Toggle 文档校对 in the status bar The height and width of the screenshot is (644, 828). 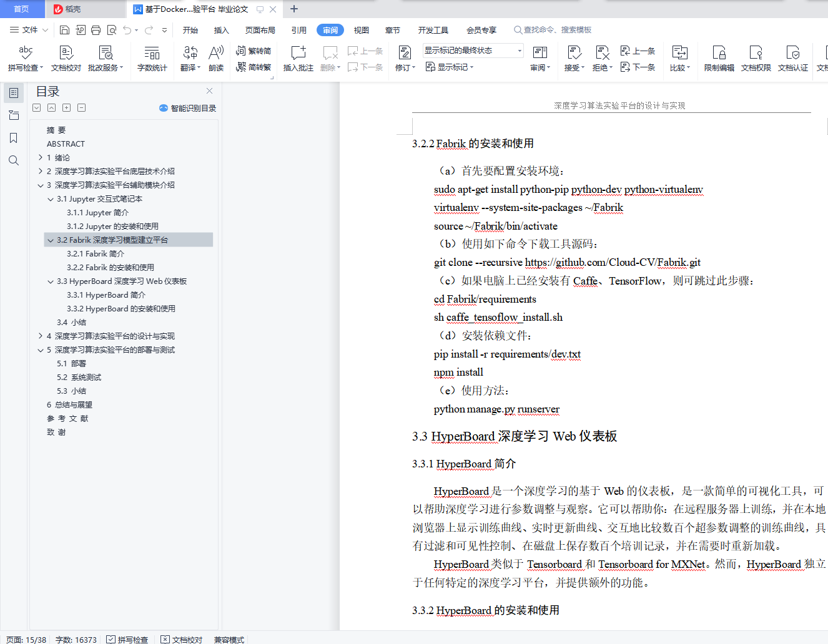[x=182, y=640]
